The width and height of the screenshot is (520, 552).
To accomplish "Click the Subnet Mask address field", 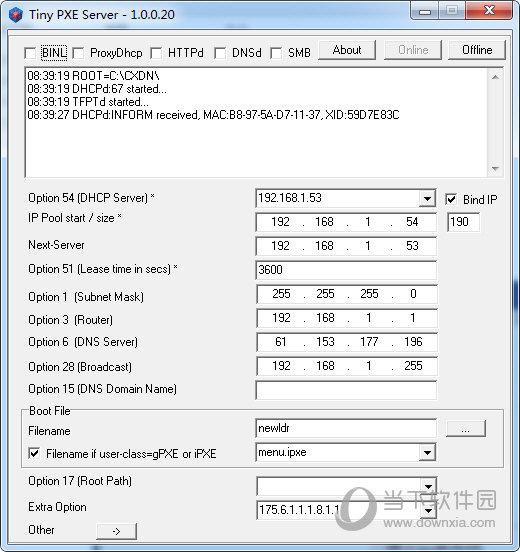I will pyautogui.click(x=347, y=294).
